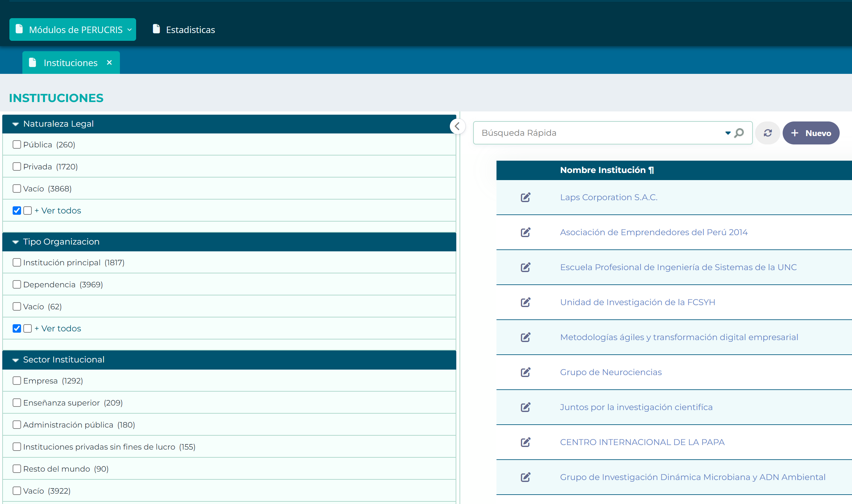Check the Vacío (3868) checkbox under Naturaleza Legal
The image size is (852, 504).
(17, 189)
